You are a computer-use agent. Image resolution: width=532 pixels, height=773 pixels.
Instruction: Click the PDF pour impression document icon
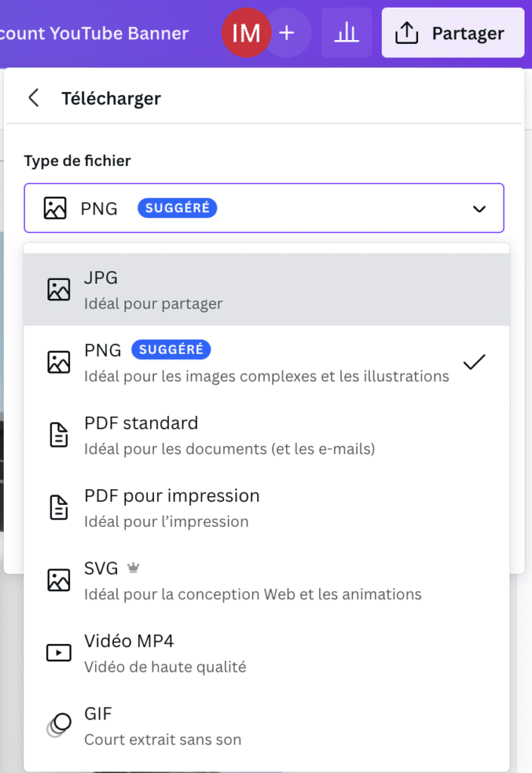(x=58, y=507)
